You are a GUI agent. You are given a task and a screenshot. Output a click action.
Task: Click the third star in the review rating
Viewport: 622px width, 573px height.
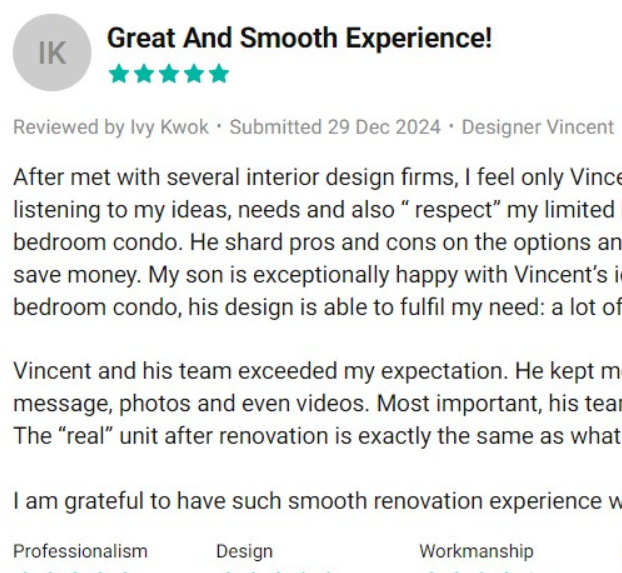169,74
